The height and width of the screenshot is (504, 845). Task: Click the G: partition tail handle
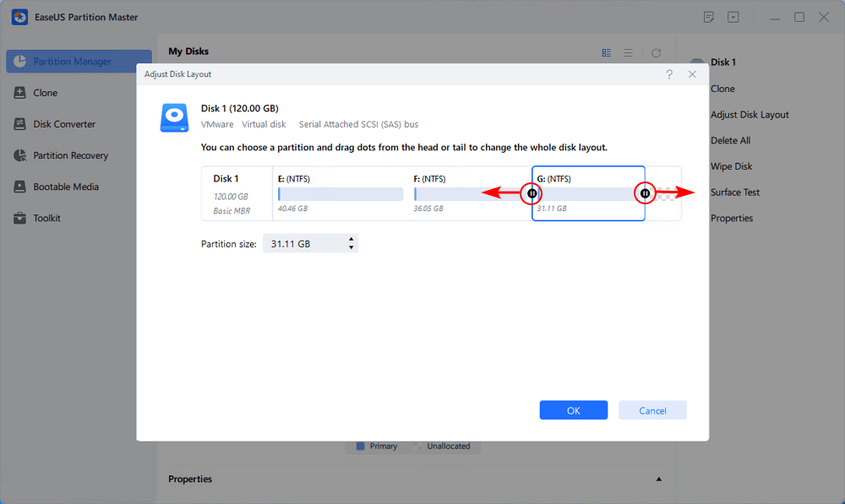(x=645, y=193)
